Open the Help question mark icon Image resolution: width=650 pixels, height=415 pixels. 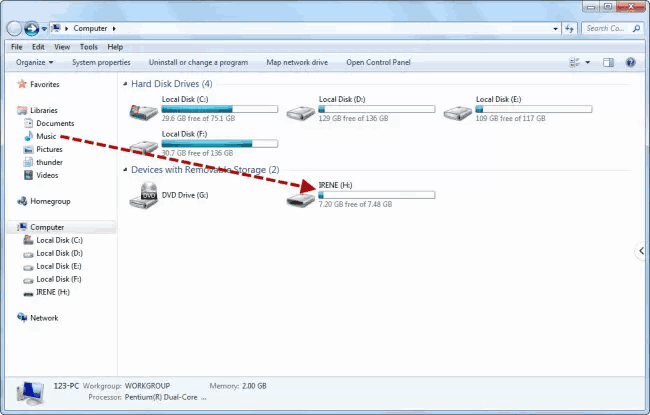click(631, 62)
